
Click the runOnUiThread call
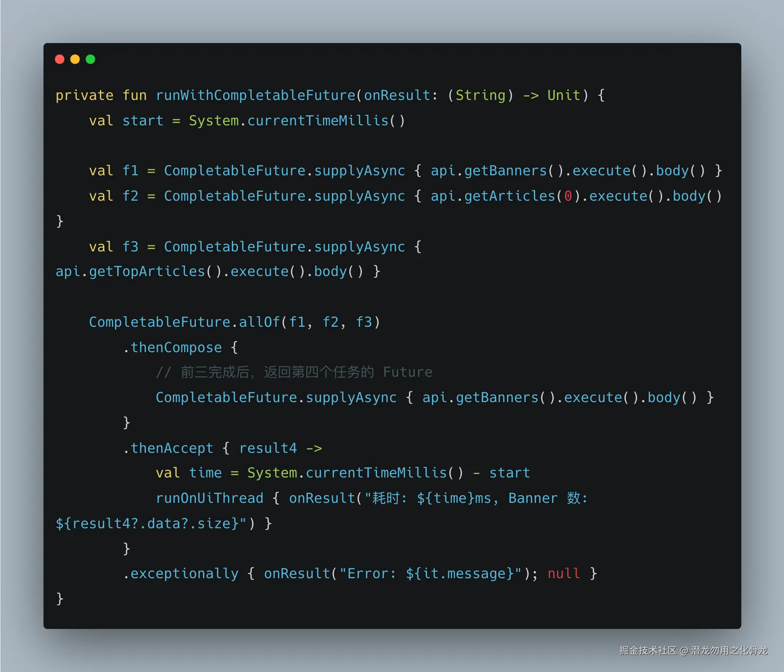pos(210,498)
